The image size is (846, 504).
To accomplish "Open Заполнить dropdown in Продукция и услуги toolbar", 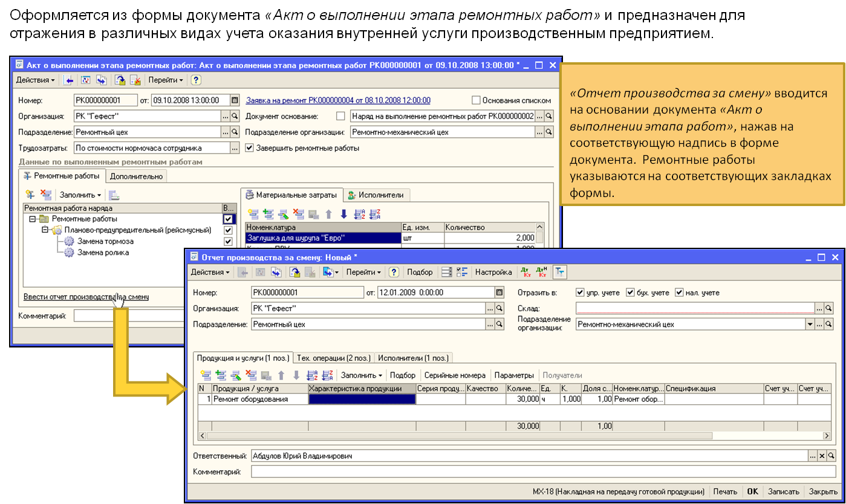I will tap(362, 375).
